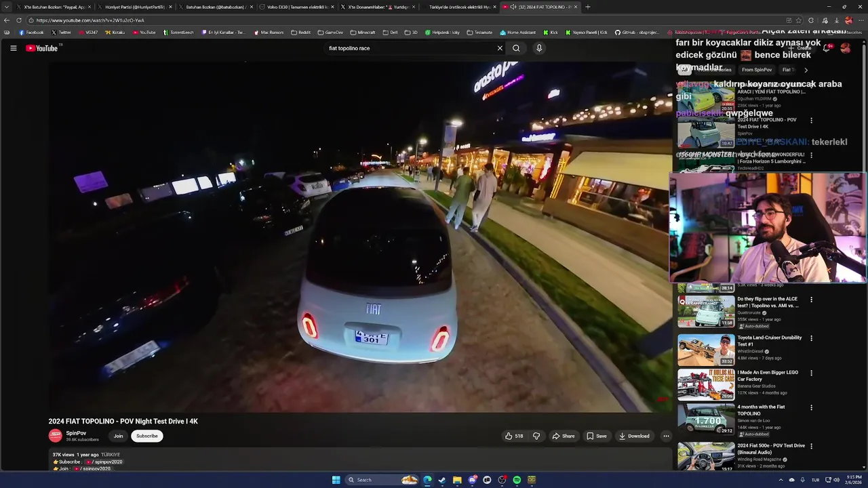Open options for '2024 FIAT TOPOLINO - POV Test Drive' video
The image size is (868, 488).
coord(811,121)
